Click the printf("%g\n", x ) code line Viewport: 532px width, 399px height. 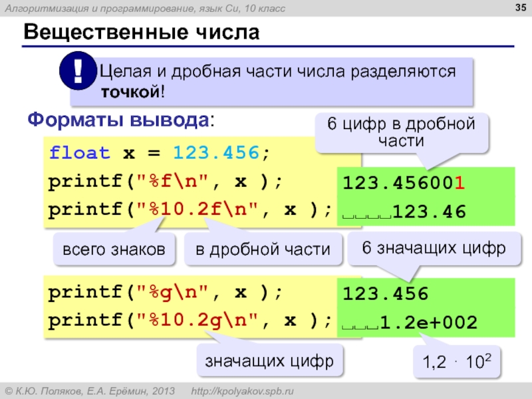pos(166,293)
